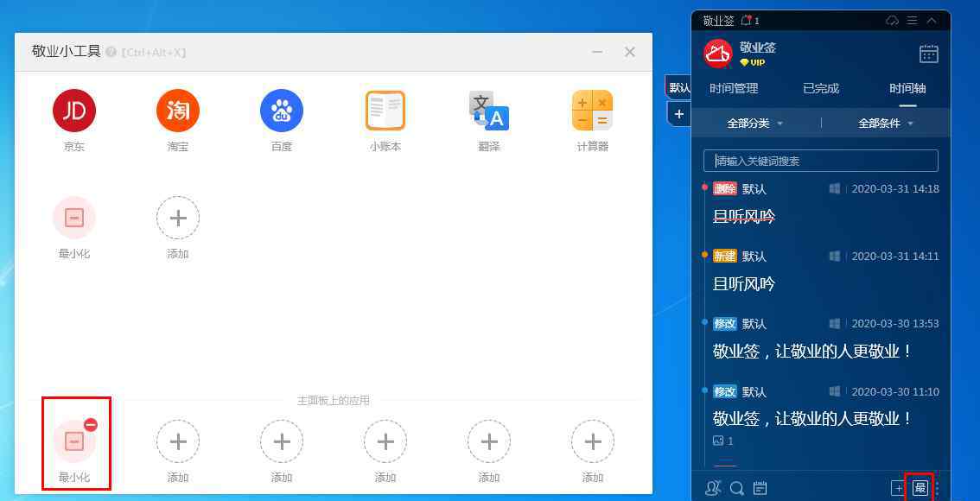Click the final 添加 slot in main-panel row

(593, 441)
